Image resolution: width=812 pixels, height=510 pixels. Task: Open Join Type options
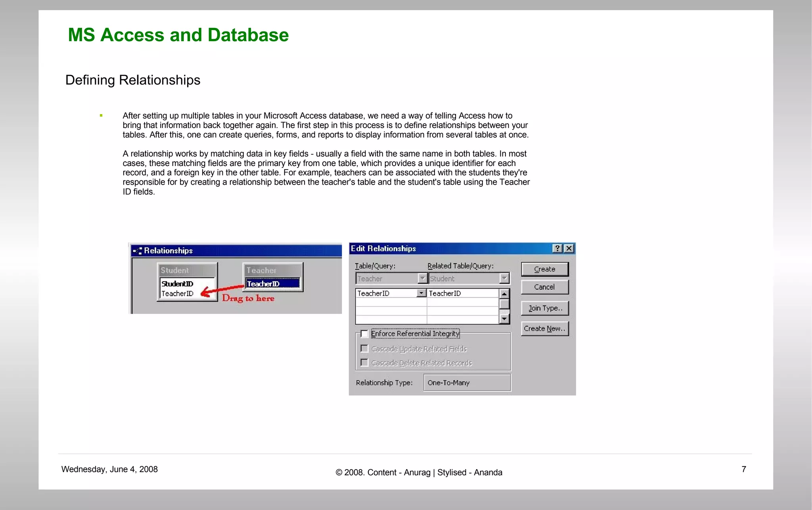click(x=544, y=308)
